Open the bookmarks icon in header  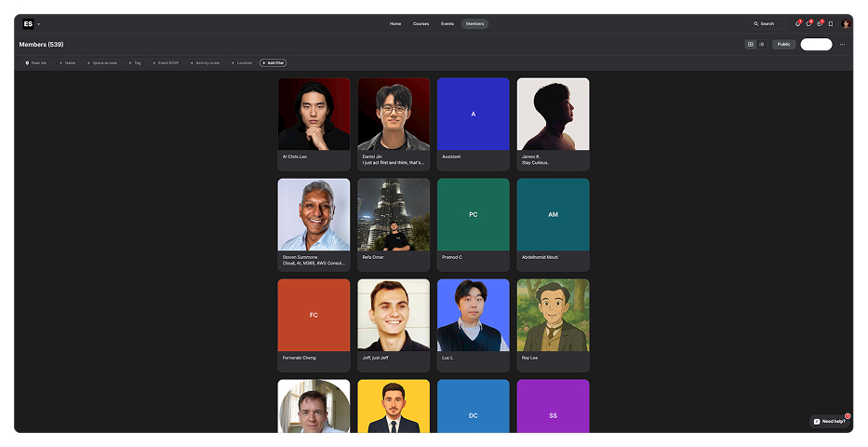tap(831, 24)
